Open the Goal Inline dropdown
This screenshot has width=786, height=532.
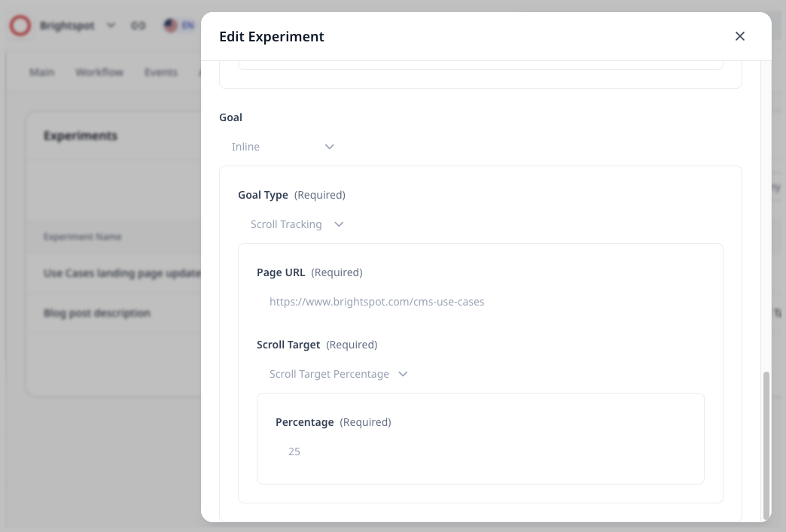[283, 147]
